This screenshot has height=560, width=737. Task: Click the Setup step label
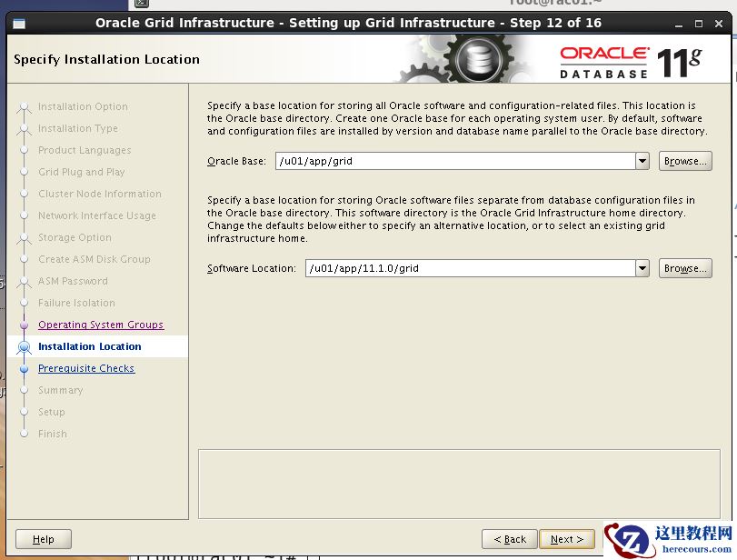coord(52,412)
